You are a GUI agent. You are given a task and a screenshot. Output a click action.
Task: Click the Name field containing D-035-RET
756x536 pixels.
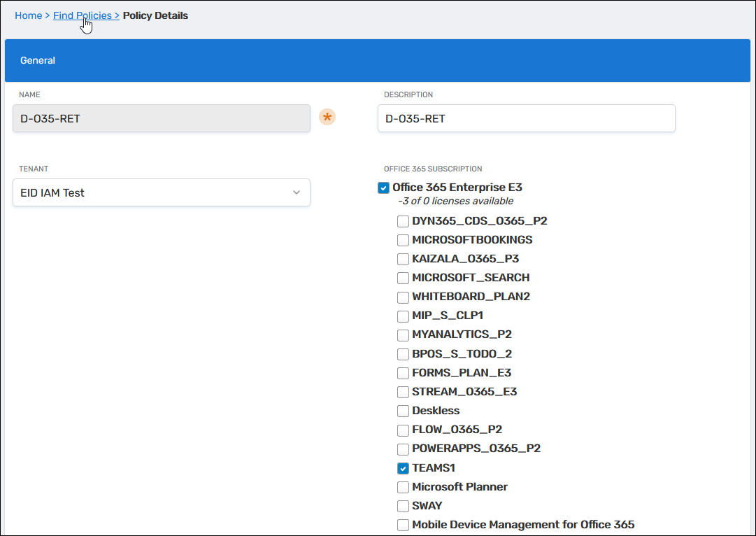162,118
